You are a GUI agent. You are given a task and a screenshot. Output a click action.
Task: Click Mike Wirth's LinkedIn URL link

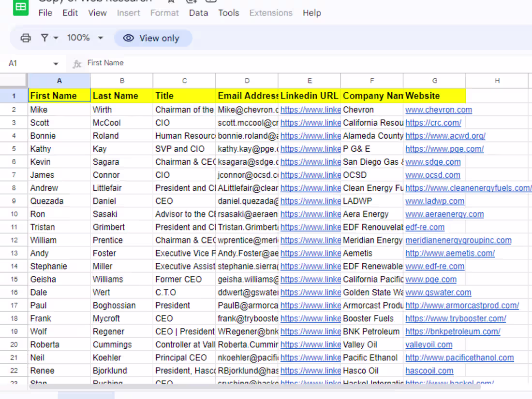310,110
